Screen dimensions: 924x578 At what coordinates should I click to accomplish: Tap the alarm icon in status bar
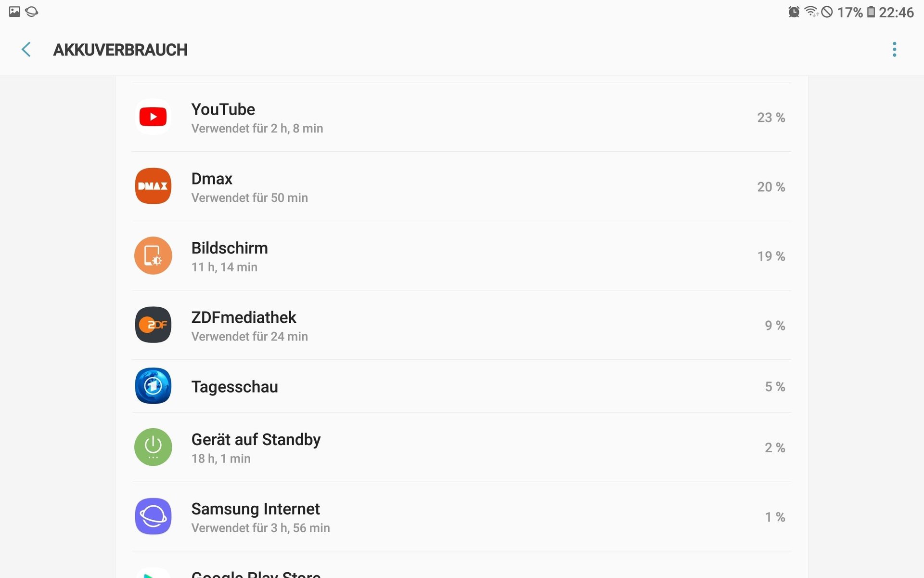point(794,12)
